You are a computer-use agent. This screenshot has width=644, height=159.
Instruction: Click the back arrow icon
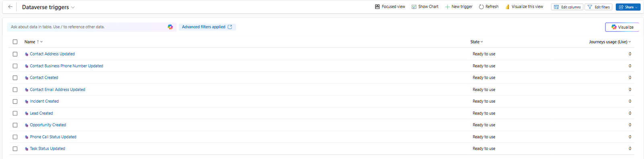coord(10,7)
